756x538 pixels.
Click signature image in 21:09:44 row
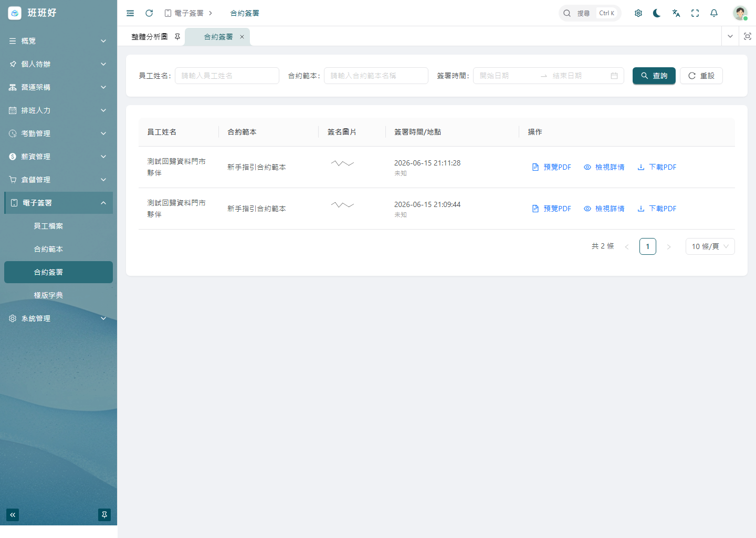[342, 205]
